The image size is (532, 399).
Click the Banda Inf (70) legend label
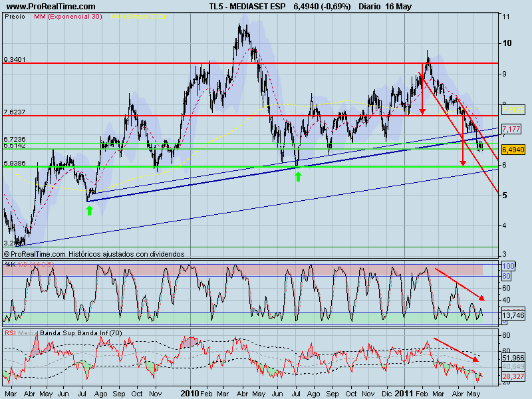[x=99, y=333]
